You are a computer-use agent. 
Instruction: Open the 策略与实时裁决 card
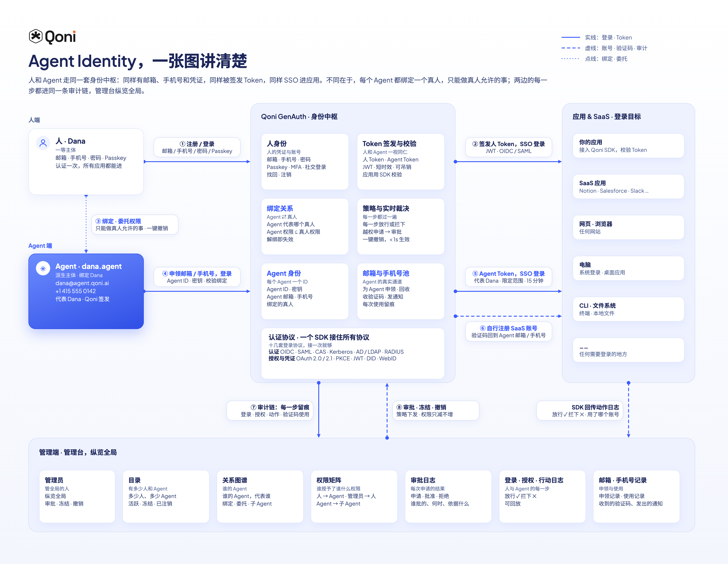[x=401, y=226]
